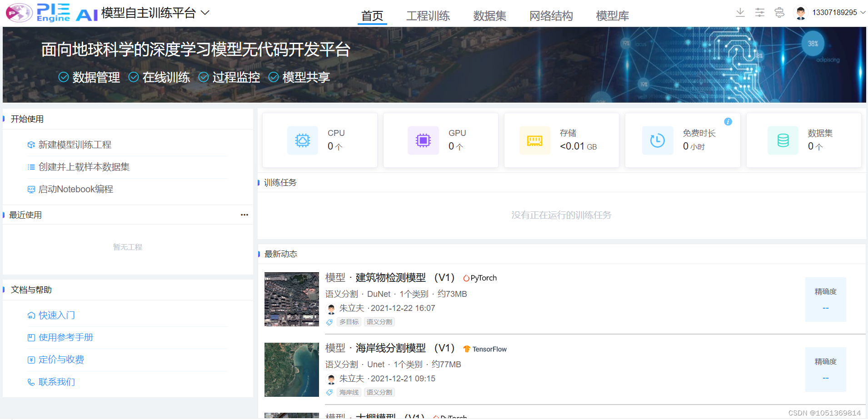Open the more options dots in 最近使用
Image resolution: width=868 pixels, height=420 pixels.
point(244,215)
